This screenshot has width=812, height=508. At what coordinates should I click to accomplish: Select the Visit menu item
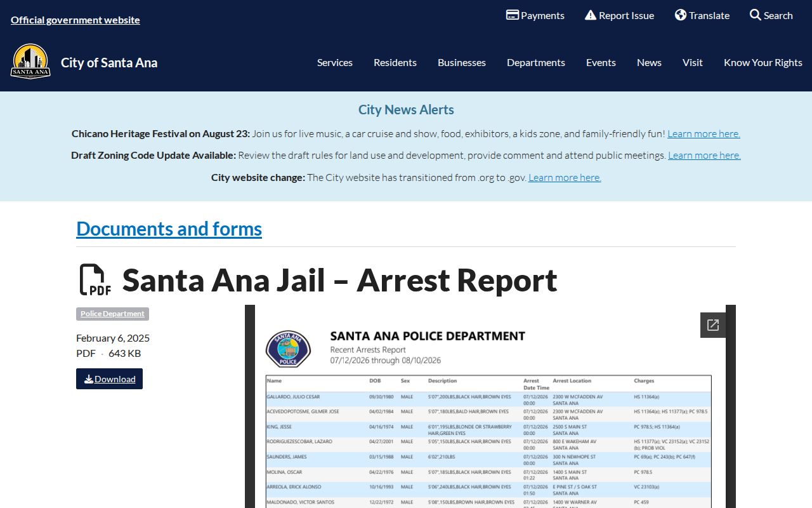click(x=693, y=62)
